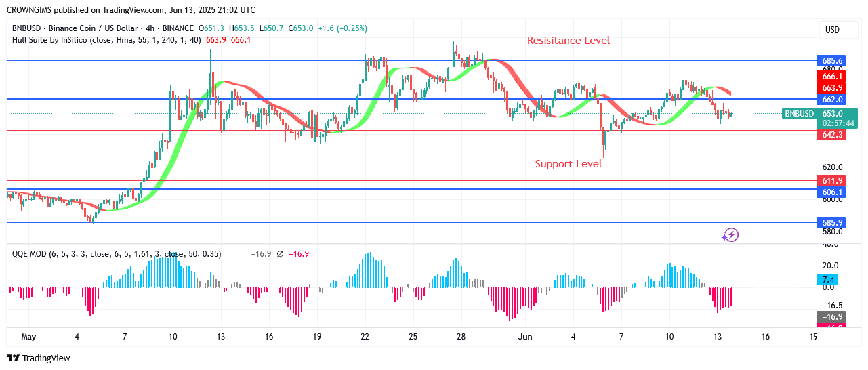The height and width of the screenshot is (370, 868).
Task: Click the purple lightning replay icon
Action: [x=730, y=235]
